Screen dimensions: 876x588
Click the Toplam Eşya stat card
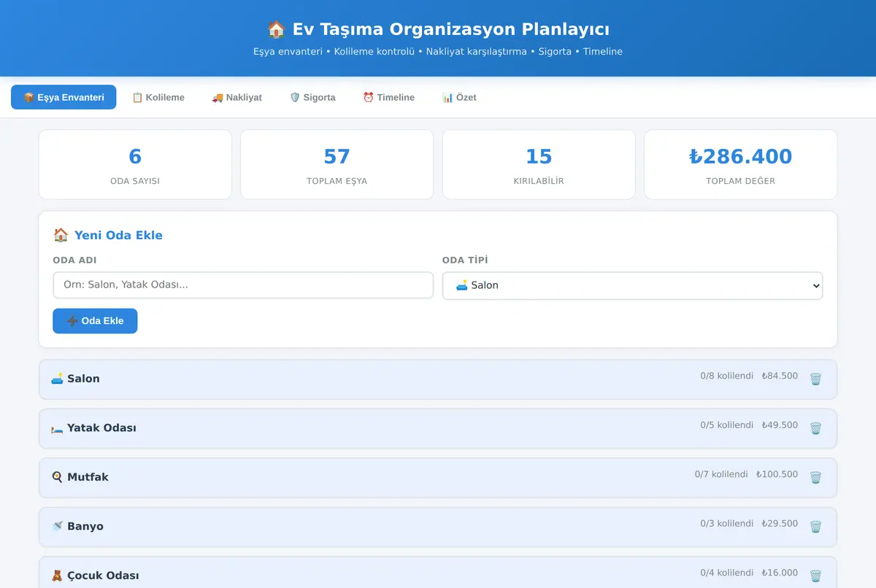click(337, 165)
